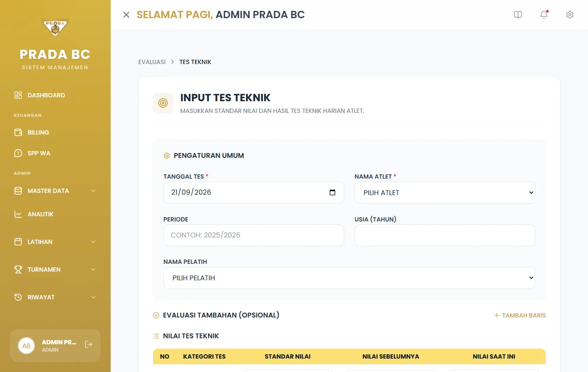
Task: Click the Dashboard grid icon
Action: [x=18, y=95]
